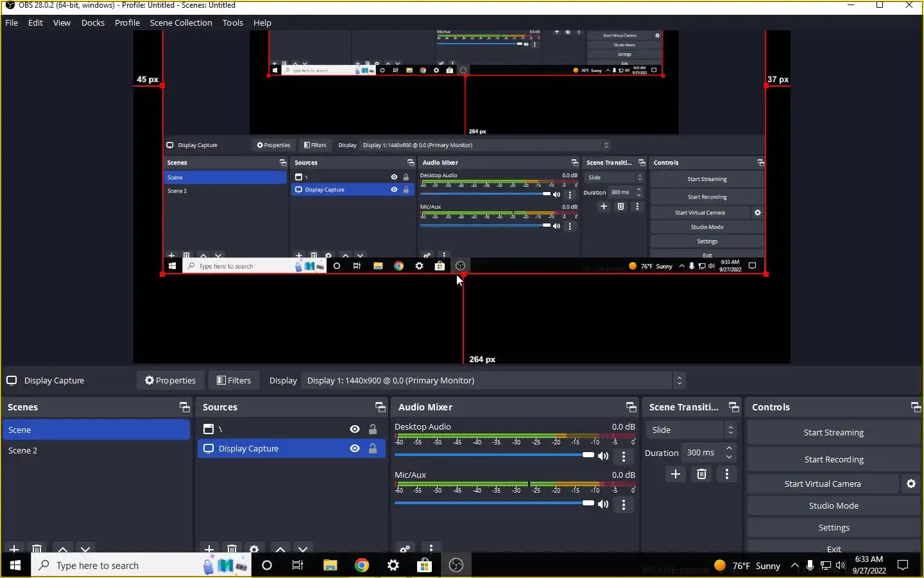924x578 pixels.
Task: Open system tray volume control
Action: click(x=841, y=565)
